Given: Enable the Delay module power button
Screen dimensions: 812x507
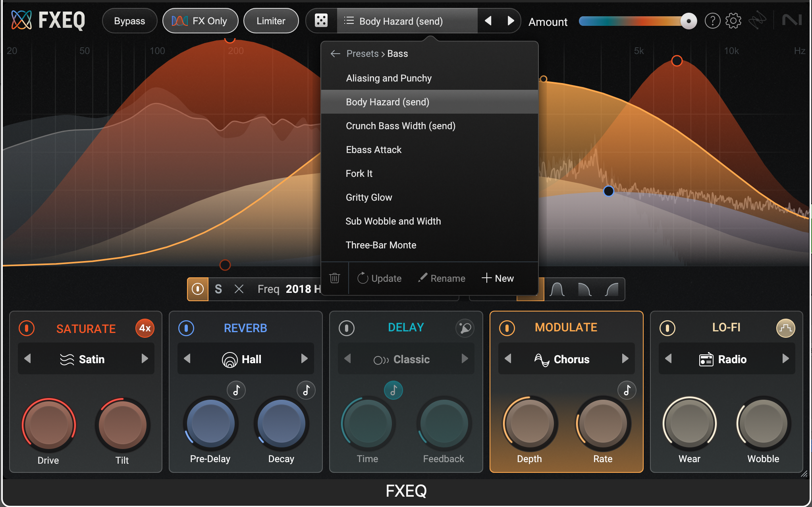Looking at the screenshot, I should coord(347,328).
